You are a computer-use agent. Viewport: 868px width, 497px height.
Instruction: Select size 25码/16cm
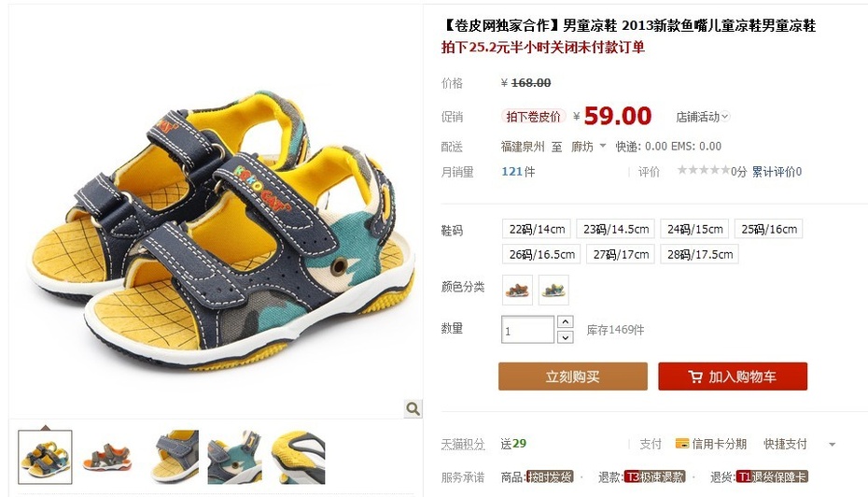coord(769,229)
